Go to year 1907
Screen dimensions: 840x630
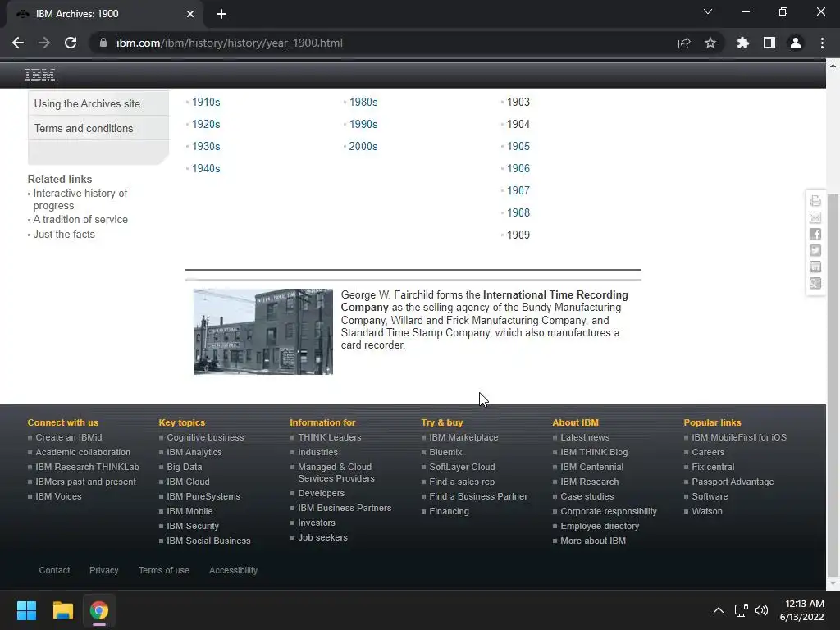[518, 190]
